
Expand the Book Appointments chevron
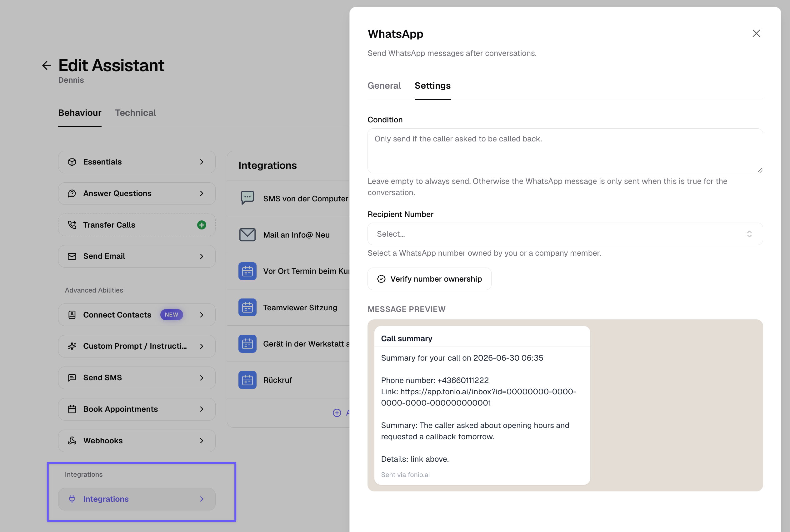pyautogui.click(x=202, y=409)
